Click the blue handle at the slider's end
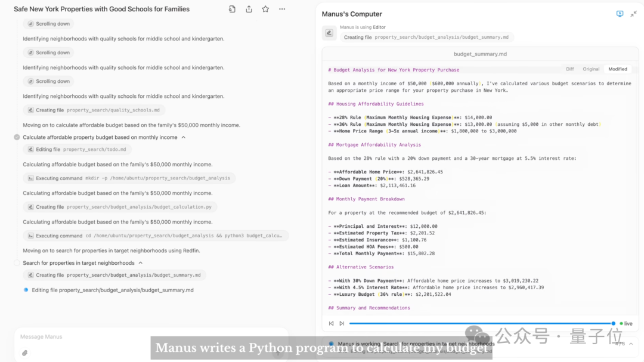This screenshot has height=362, width=644. 613,324
